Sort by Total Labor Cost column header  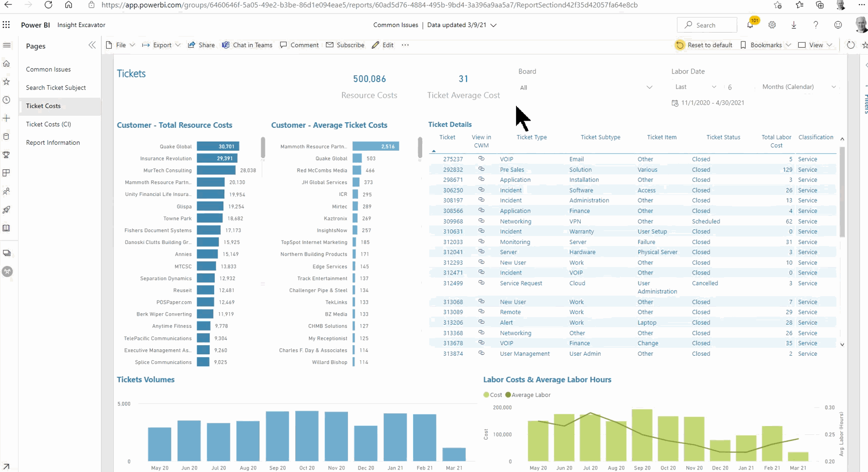pyautogui.click(x=776, y=141)
